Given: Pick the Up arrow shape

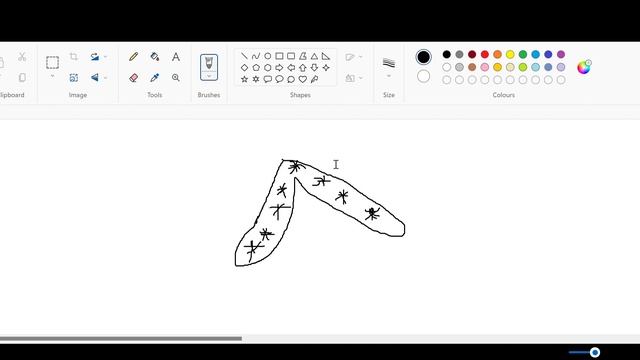Looking at the screenshot, I should [302, 67].
